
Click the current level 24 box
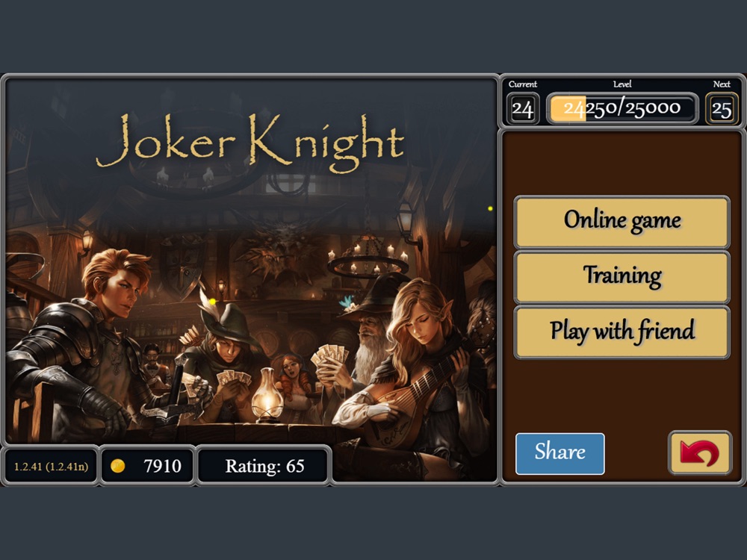[522, 109]
